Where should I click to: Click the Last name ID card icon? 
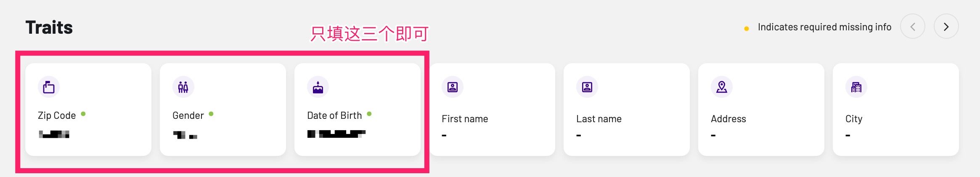pos(587,87)
